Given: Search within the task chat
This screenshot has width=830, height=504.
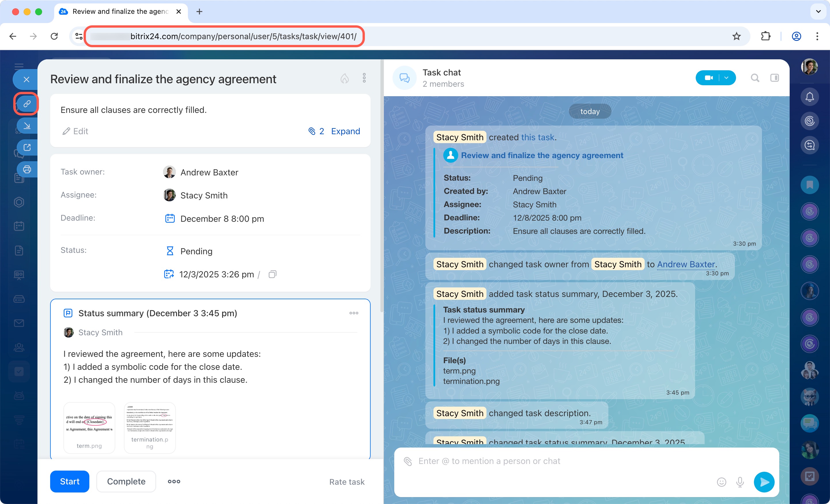Looking at the screenshot, I should click(x=755, y=78).
